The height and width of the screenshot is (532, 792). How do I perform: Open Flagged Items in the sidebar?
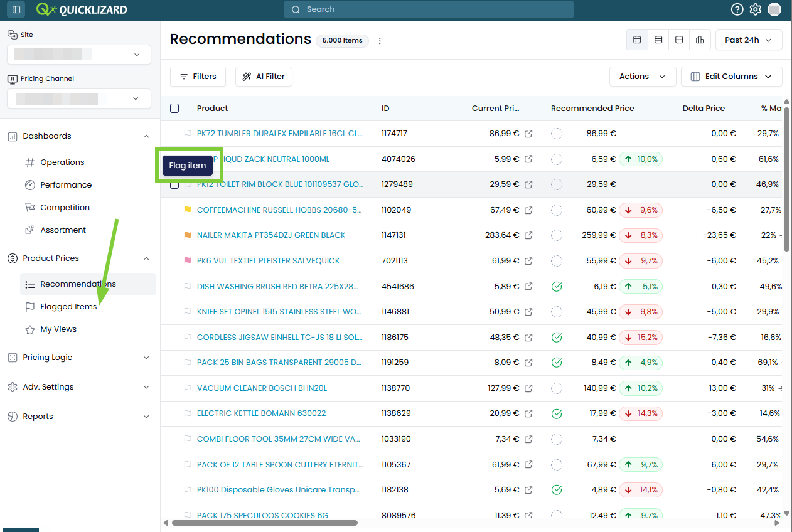(x=68, y=307)
